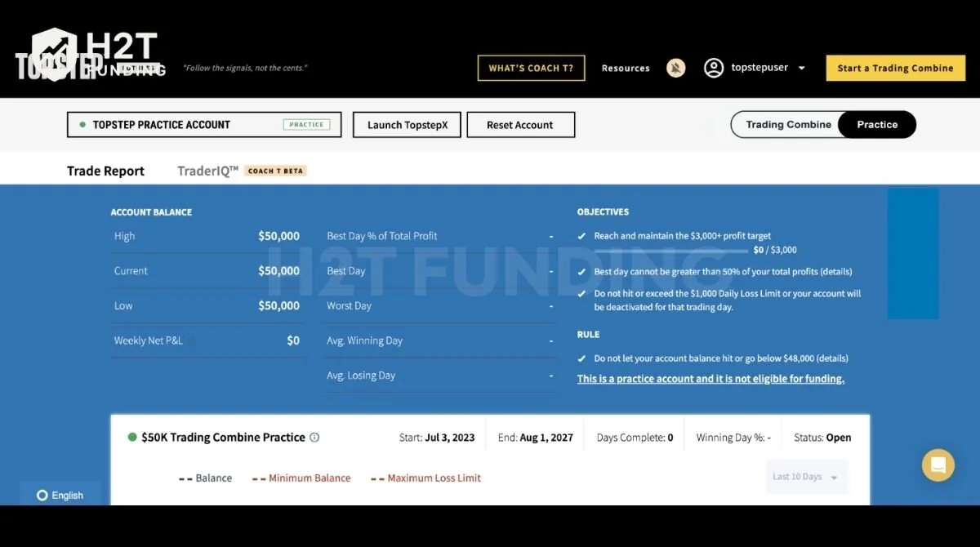This screenshot has height=547, width=980.
Task: Click the Low balance $50,000 value
Action: tap(278, 306)
